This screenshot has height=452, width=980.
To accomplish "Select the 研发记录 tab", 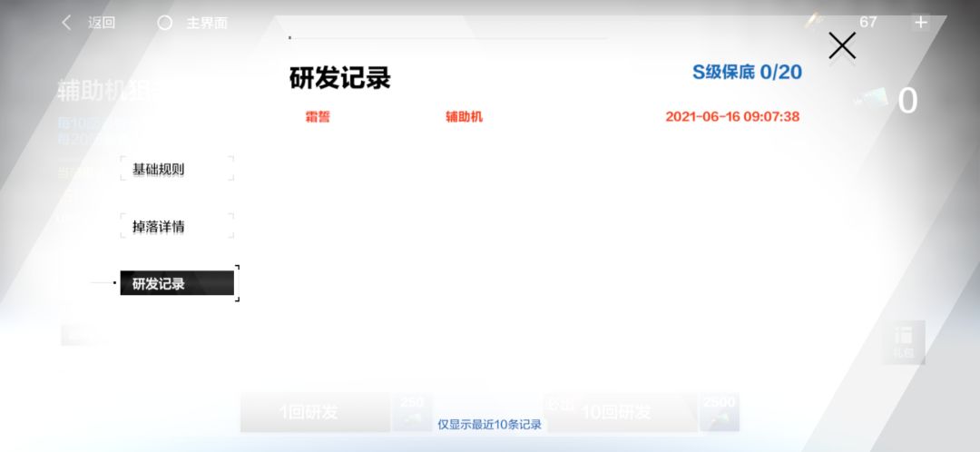I will pos(177,283).
